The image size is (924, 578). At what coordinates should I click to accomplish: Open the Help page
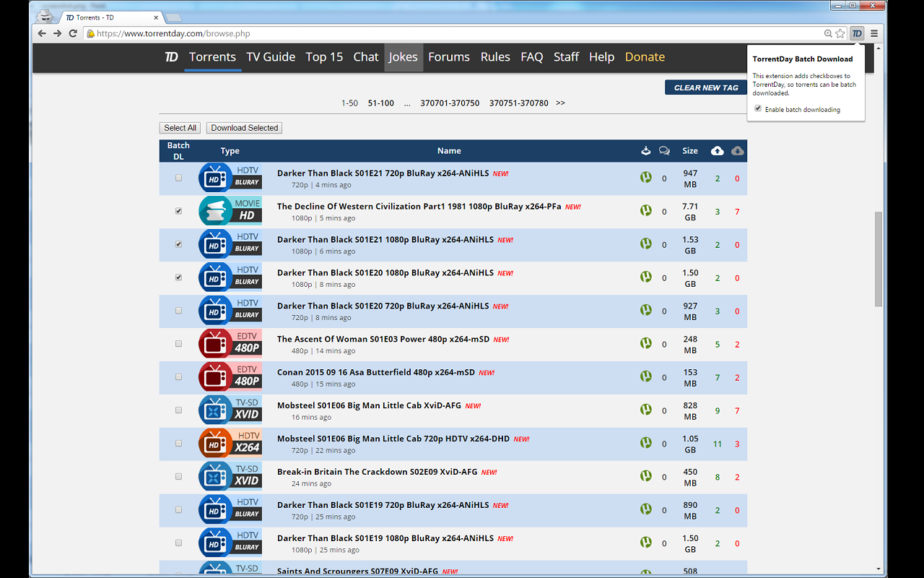coord(601,57)
